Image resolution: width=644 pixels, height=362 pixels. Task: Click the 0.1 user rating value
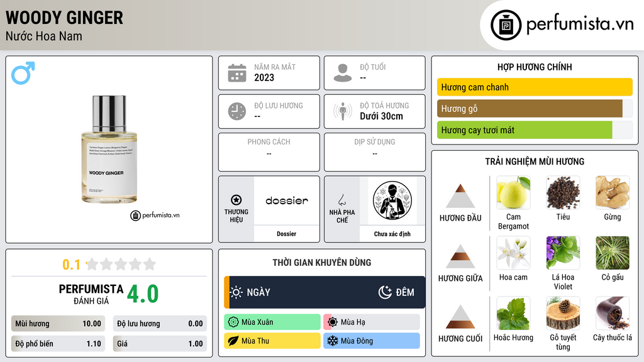pyautogui.click(x=72, y=265)
